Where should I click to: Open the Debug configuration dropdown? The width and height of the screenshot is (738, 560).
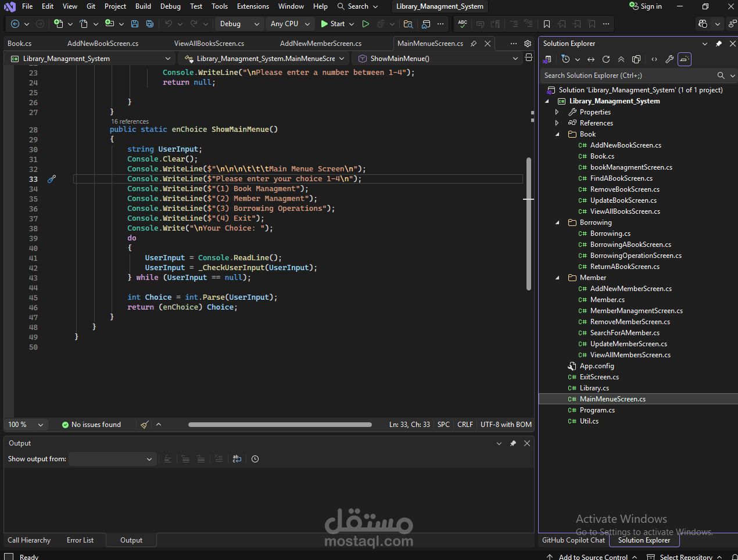pyautogui.click(x=239, y=24)
